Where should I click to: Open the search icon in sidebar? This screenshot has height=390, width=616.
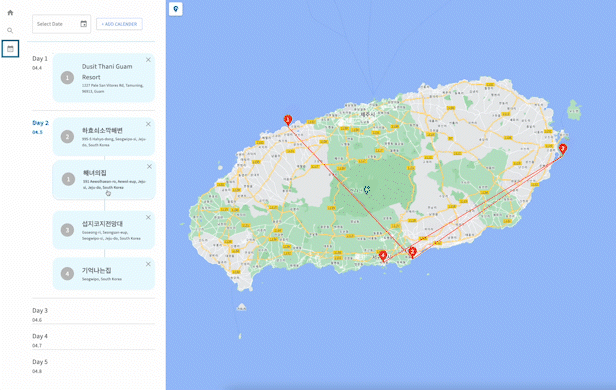10,30
